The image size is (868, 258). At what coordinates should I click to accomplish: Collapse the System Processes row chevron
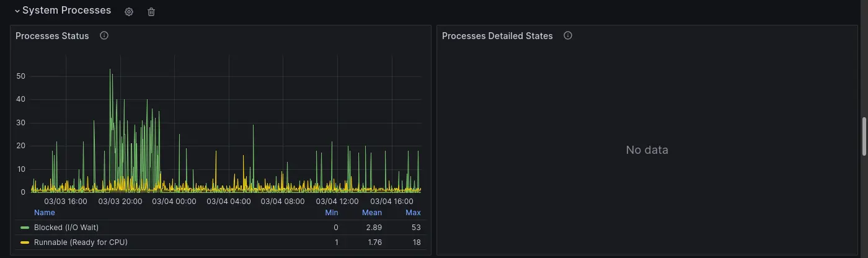point(17,11)
